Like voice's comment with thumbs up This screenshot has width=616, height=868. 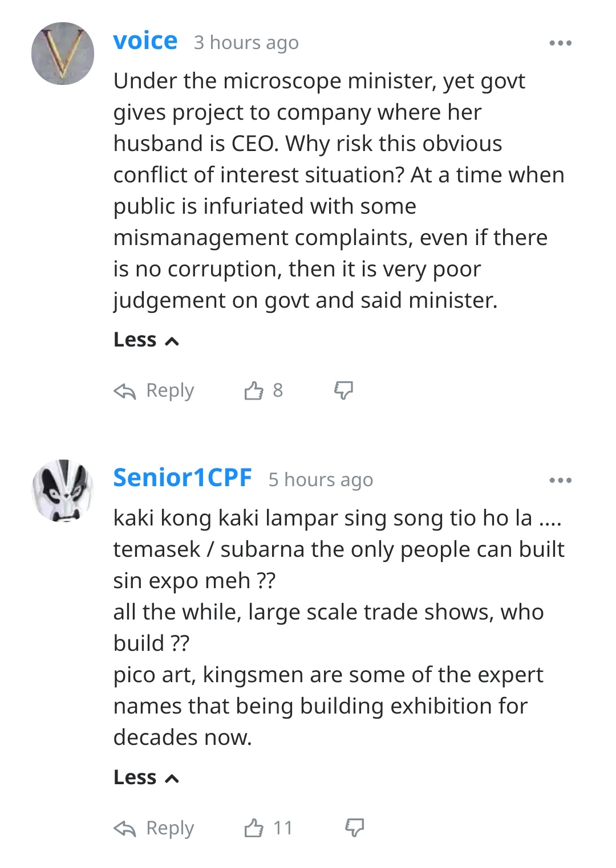pyautogui.click(x=254, y=390)
